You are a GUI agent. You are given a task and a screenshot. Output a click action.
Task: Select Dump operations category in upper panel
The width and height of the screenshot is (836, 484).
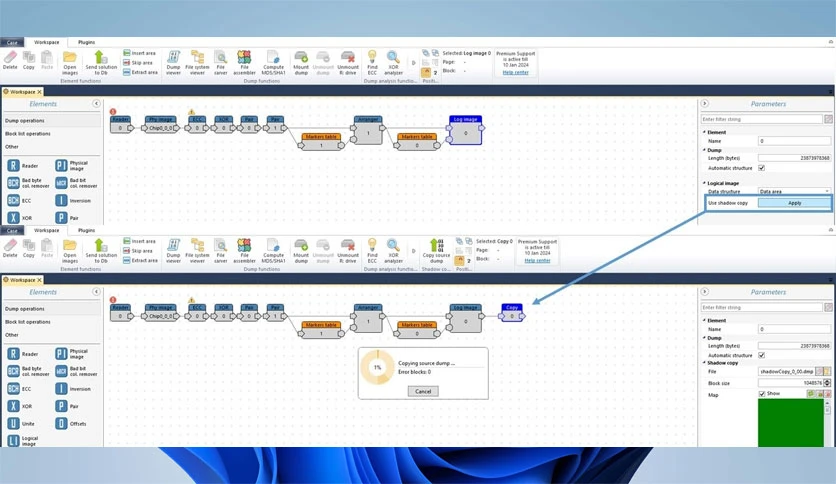pos(51,120)
